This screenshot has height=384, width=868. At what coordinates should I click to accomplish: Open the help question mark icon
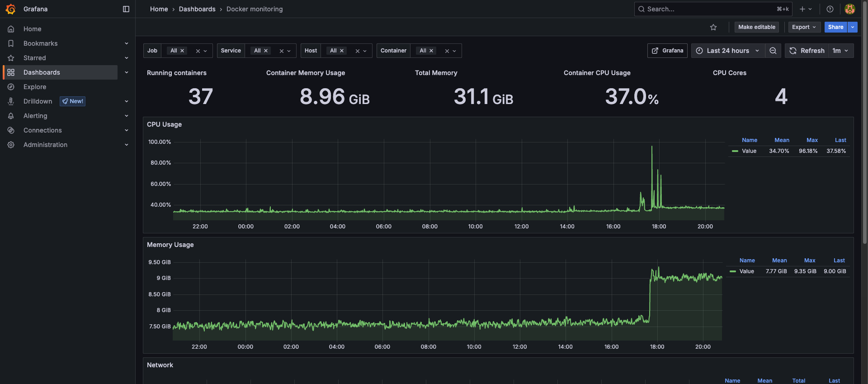pos(830,9)
